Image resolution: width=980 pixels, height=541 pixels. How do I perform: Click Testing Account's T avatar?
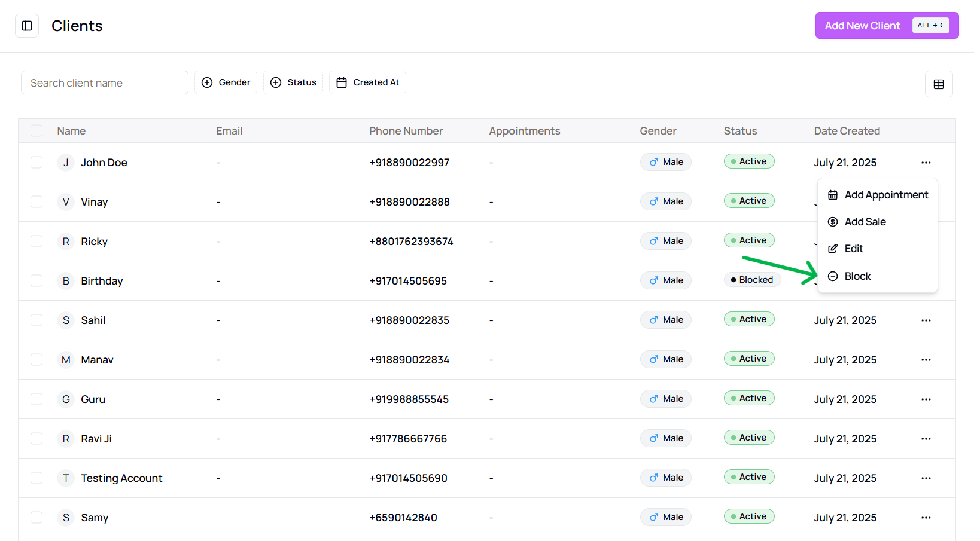(66, 478)
